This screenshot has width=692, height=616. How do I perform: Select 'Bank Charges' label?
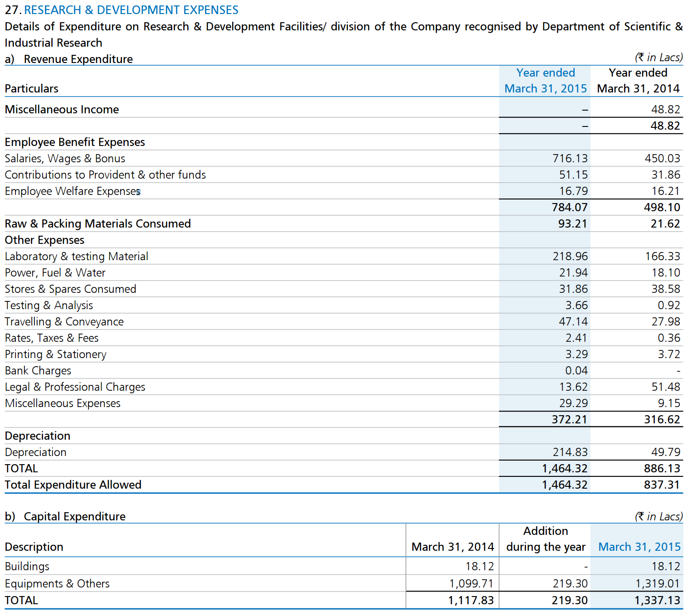click(x=38, y=370)
